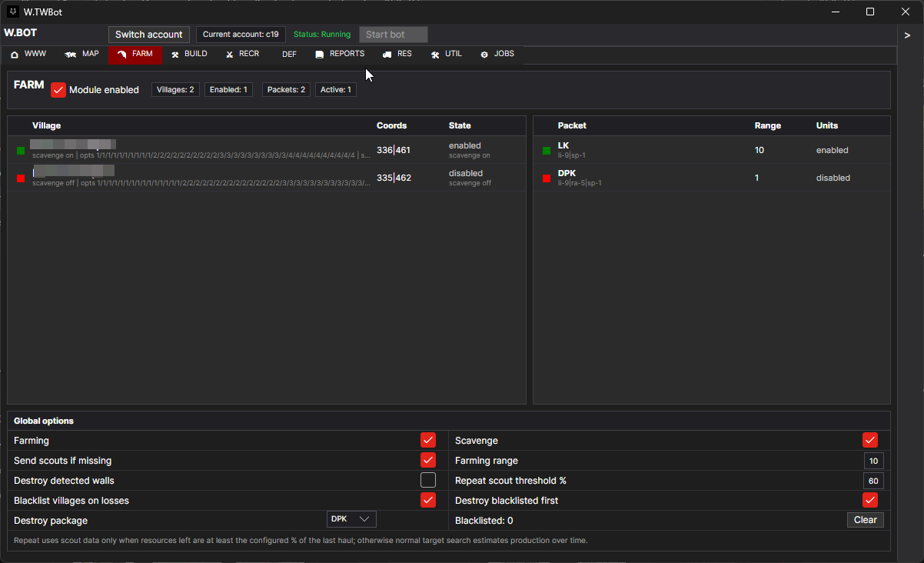The height and width of the screenshot is (563, 924).
Task: Click the Global options heading
Action: tap(44, 421)
